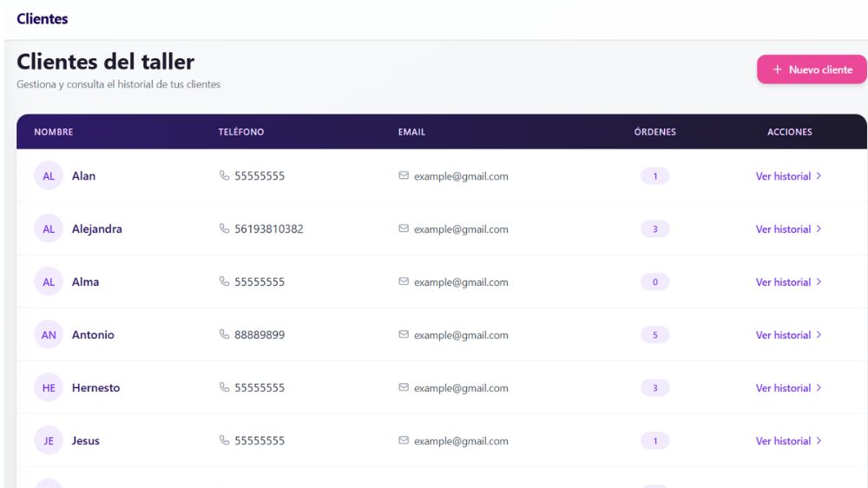Click Alma's orders badge showing 0

tap(654, 282)
